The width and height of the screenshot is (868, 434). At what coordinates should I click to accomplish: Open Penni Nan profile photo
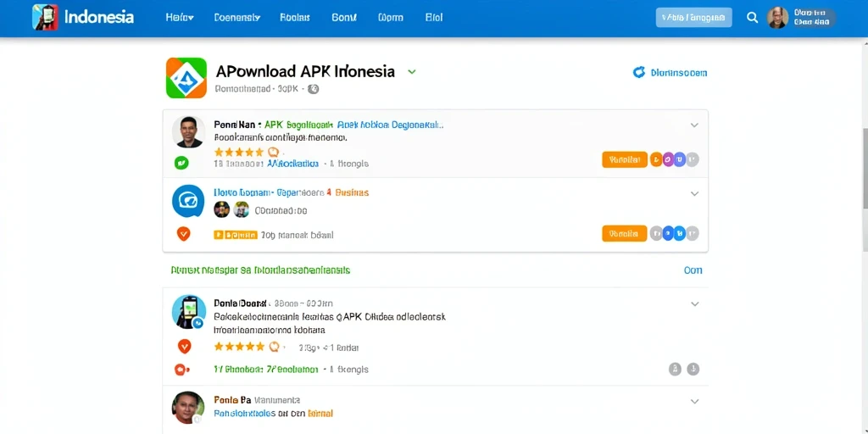tap(188, 131)
